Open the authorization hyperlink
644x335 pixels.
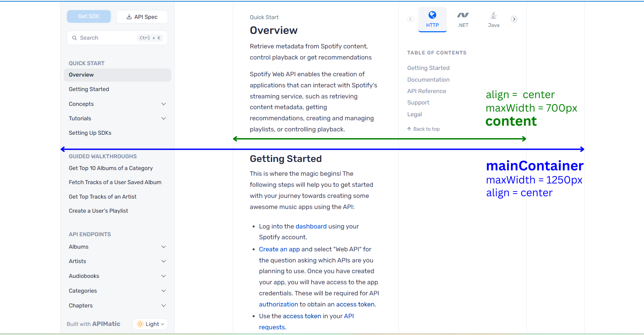coord(278,304)
